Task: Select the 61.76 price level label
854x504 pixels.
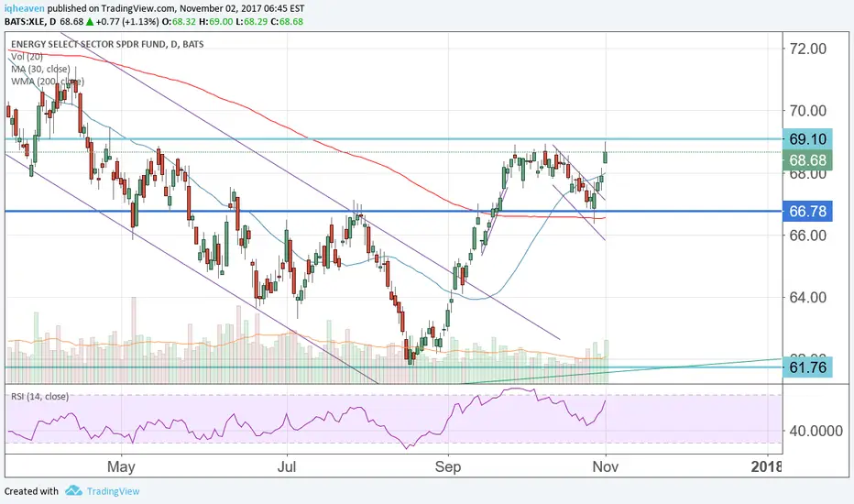Action: coord(807,367)
